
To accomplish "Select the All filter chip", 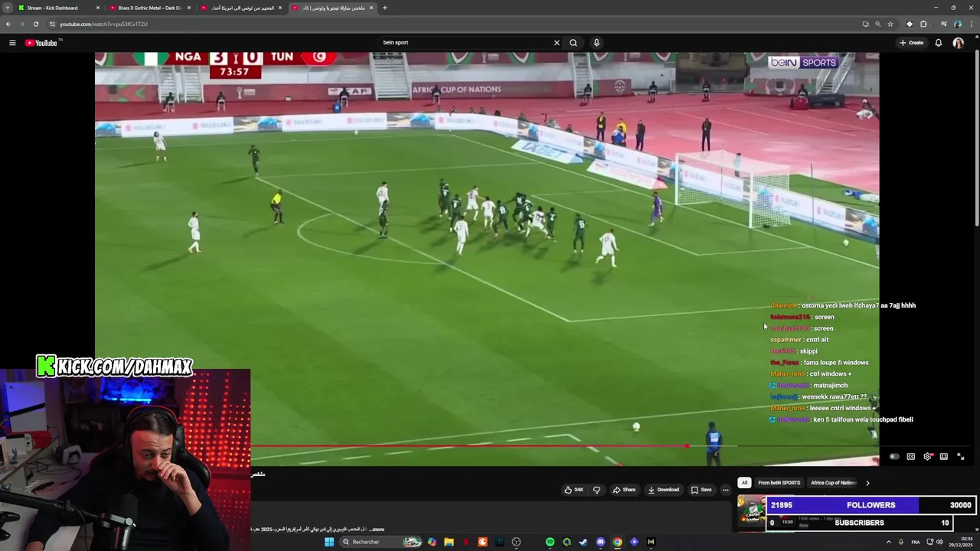I will click(x=744, y=483).
